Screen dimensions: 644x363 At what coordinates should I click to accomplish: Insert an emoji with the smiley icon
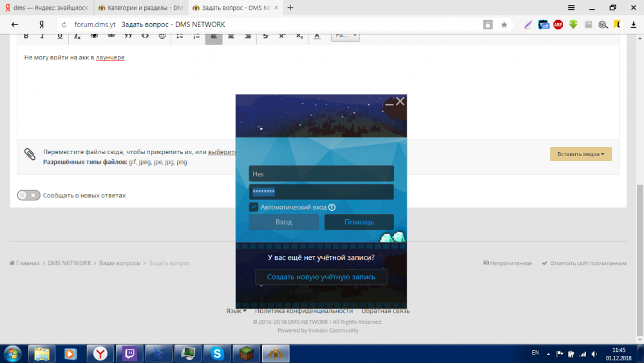coord(162,36)
